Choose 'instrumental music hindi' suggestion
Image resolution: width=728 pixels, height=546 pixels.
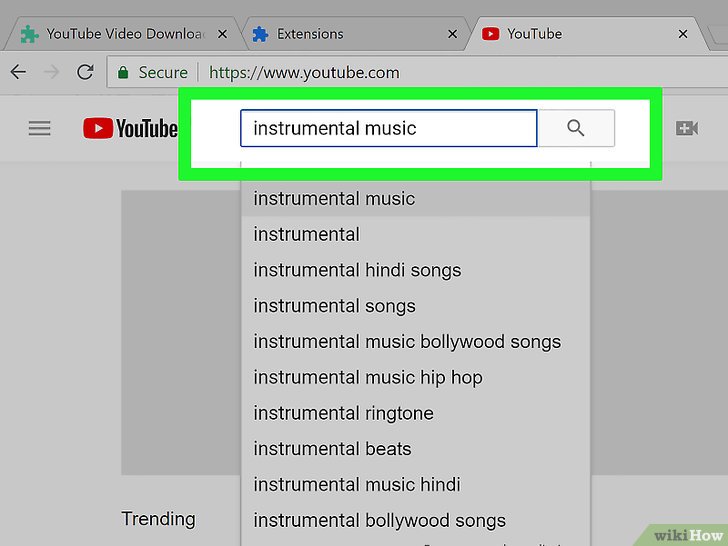416,485
